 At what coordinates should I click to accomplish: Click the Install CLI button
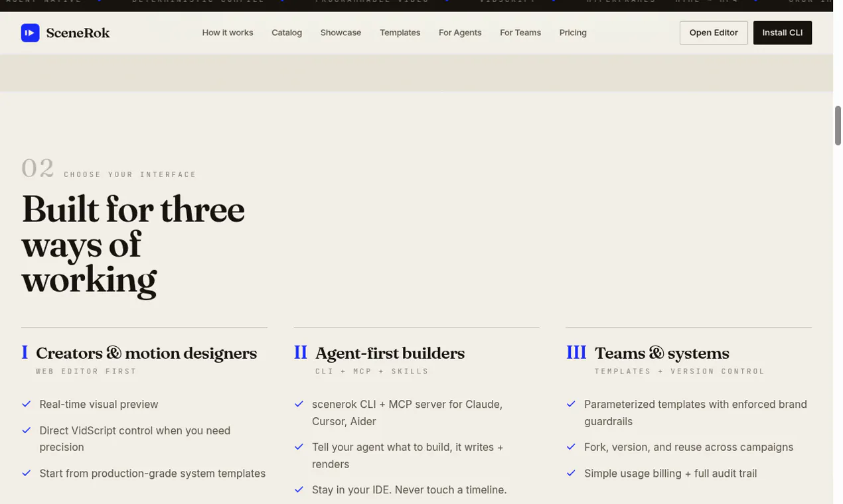(x=783, y=32)
